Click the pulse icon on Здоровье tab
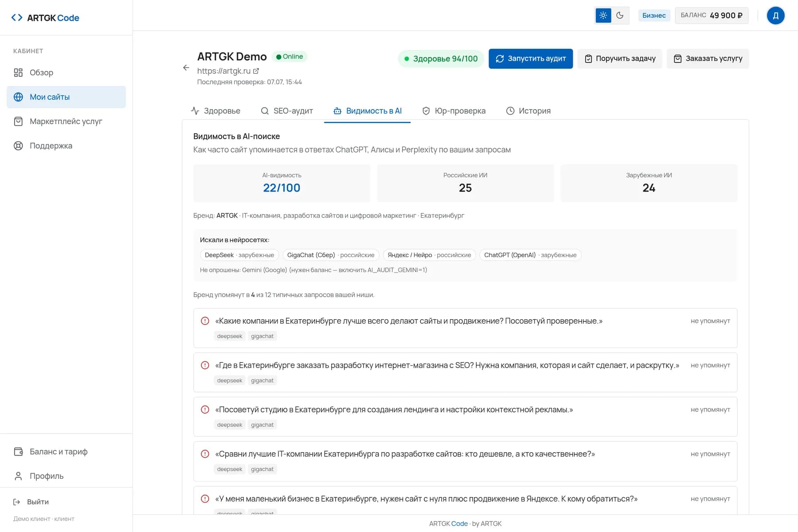 pos(195,111)
